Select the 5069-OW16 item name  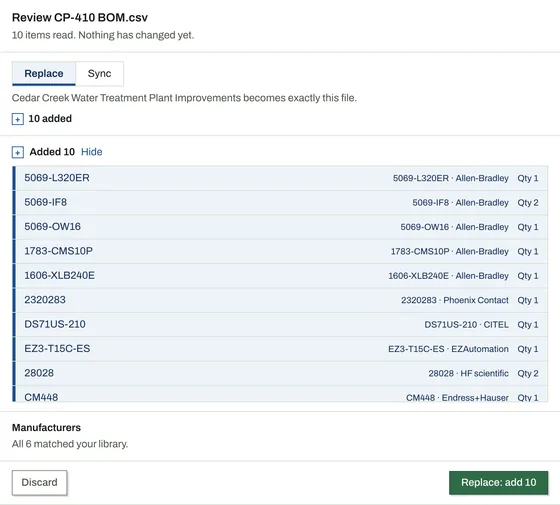pos(52,226)
